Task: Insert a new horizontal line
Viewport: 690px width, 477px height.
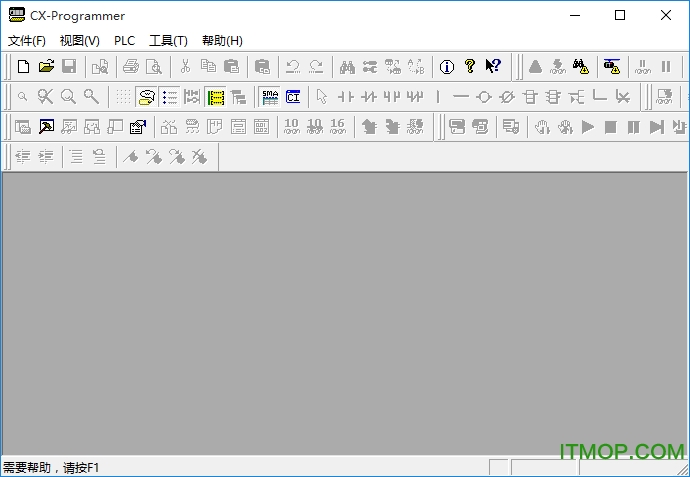Action: 461,96
